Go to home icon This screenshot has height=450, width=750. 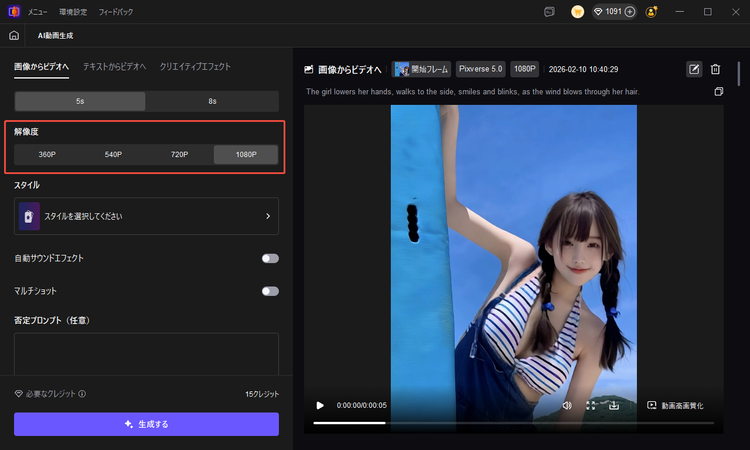(14, 35)
